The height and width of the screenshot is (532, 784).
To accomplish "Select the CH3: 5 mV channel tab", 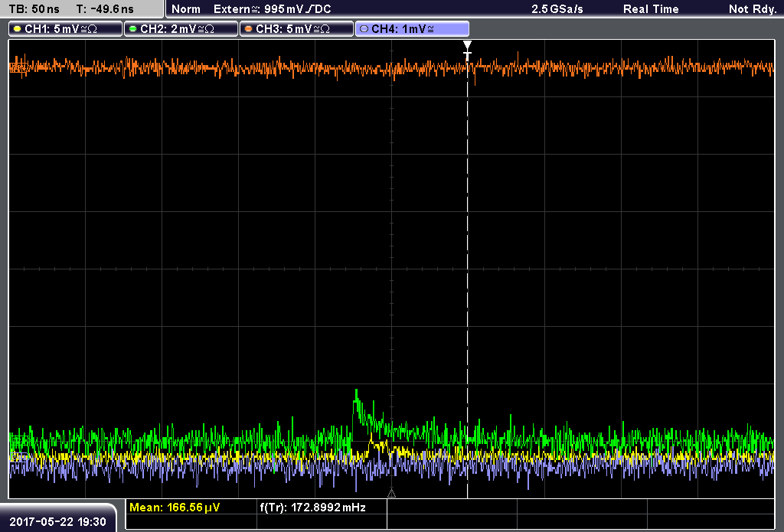I will click(296, 28).
